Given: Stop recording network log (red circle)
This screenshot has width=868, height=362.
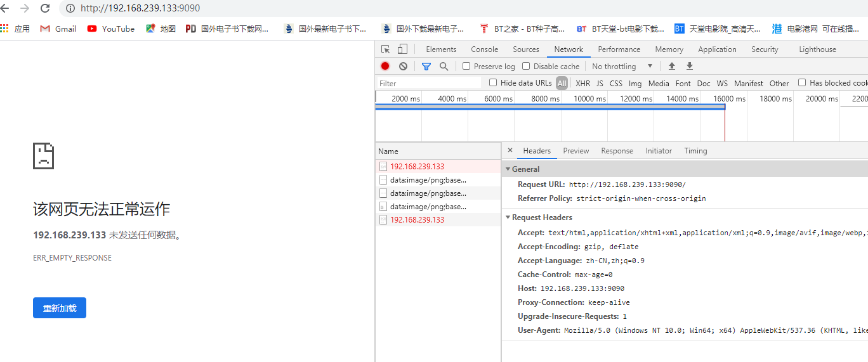Looking at the screenshot, I should tap(385, 66).
